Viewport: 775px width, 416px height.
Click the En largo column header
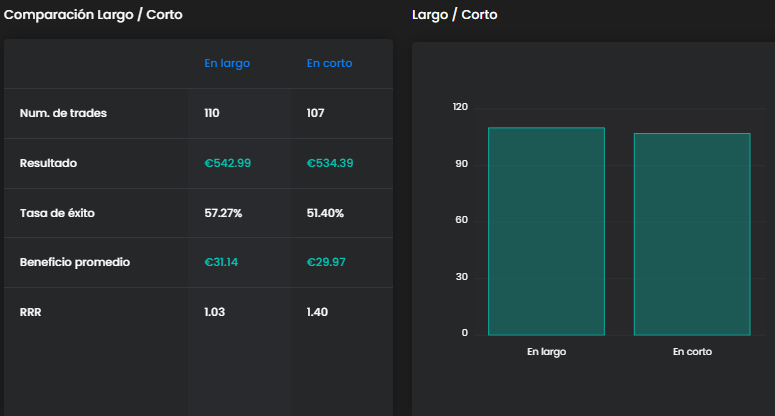[227, 63]
